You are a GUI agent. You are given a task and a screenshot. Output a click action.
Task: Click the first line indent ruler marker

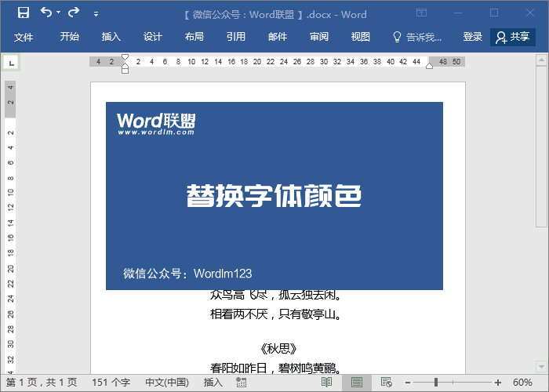tap(125, 57)
